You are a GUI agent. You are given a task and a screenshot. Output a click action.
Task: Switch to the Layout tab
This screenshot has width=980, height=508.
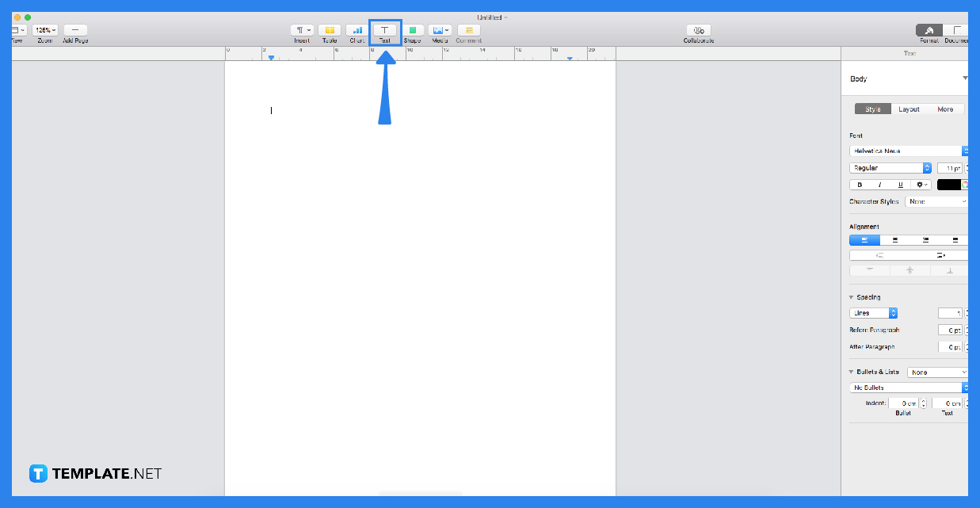(909, 109)
